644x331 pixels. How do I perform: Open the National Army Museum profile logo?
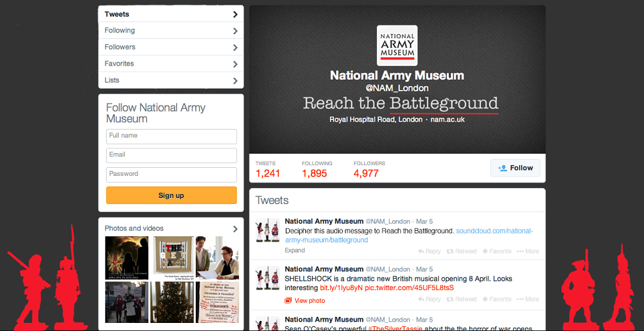pos(397,46)
